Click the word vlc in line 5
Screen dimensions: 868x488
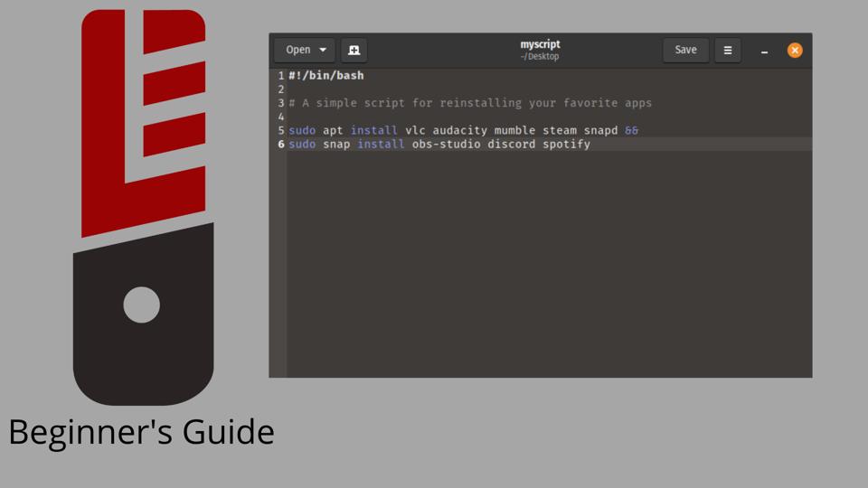point(414,130)
